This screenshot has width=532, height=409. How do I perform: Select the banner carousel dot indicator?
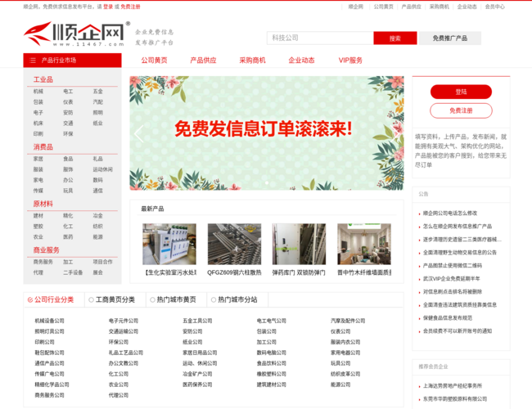tap(267, 182)
